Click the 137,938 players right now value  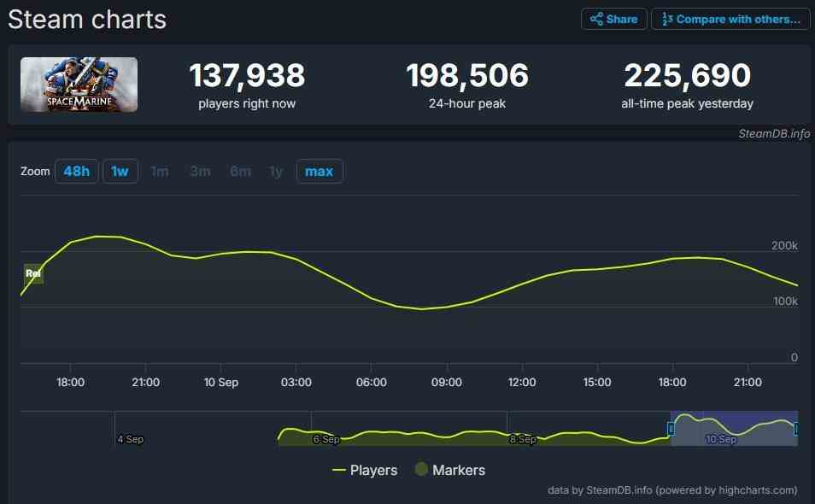pyautogui.click(x=247, y=76)
